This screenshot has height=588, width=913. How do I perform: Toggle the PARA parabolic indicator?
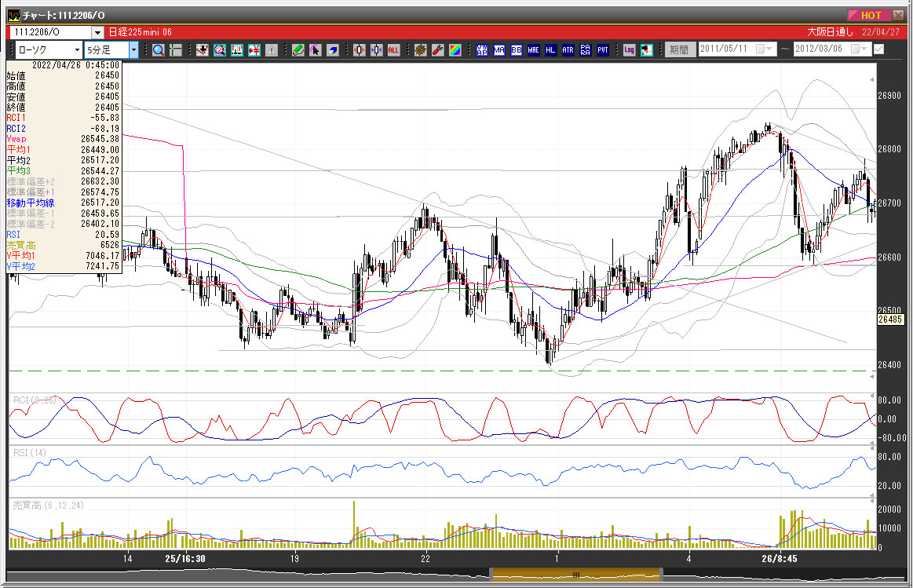[x=585, y=50]
